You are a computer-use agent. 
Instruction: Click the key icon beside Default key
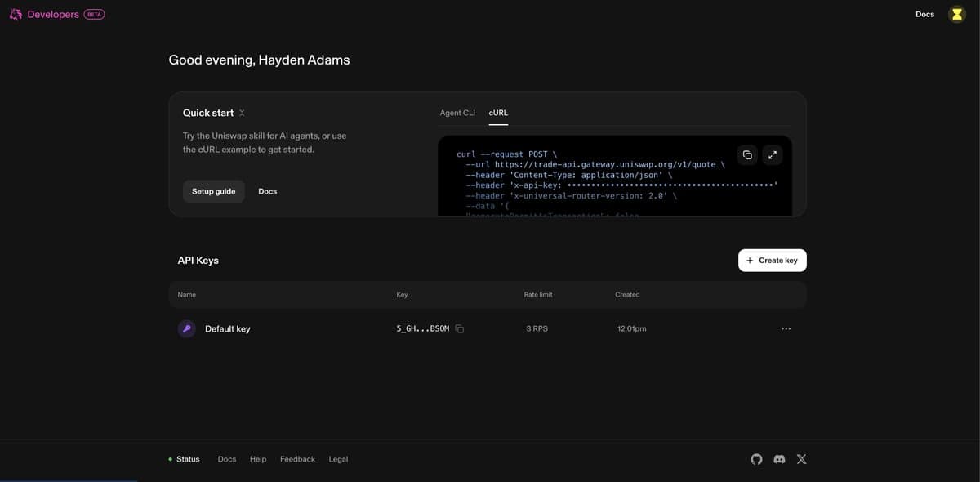click(184, 327)
